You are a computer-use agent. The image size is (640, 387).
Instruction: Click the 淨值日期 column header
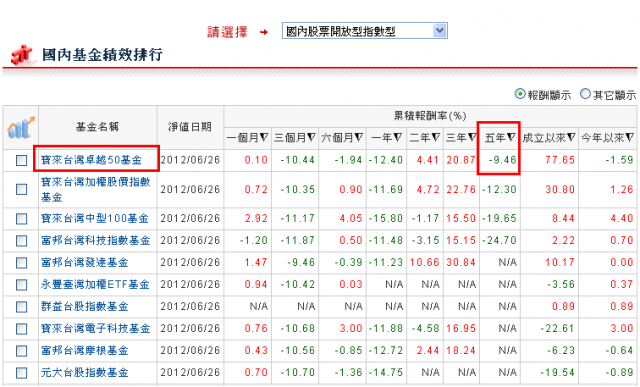point(190,127)
